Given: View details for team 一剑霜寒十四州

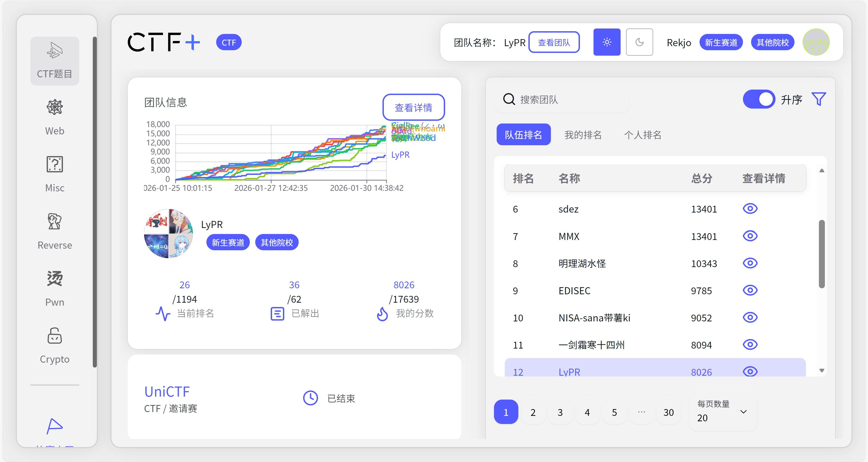Looking at the screenshot, I should (750, 345).
